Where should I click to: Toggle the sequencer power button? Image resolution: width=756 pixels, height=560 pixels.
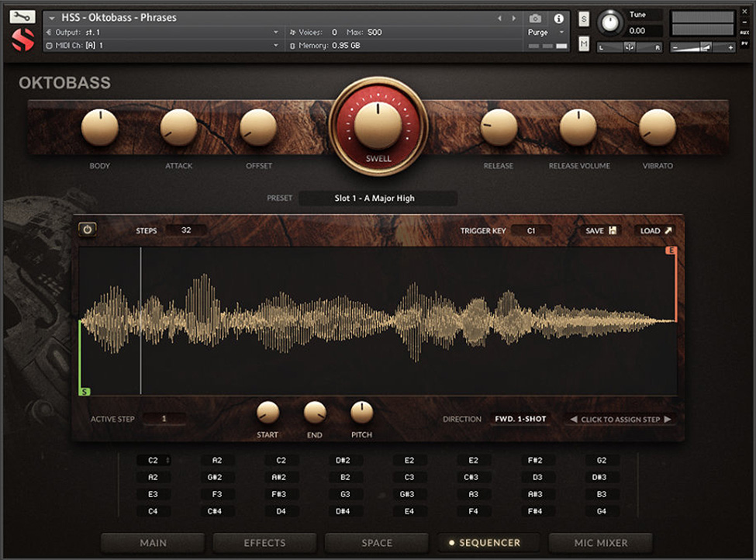(88, 230)
